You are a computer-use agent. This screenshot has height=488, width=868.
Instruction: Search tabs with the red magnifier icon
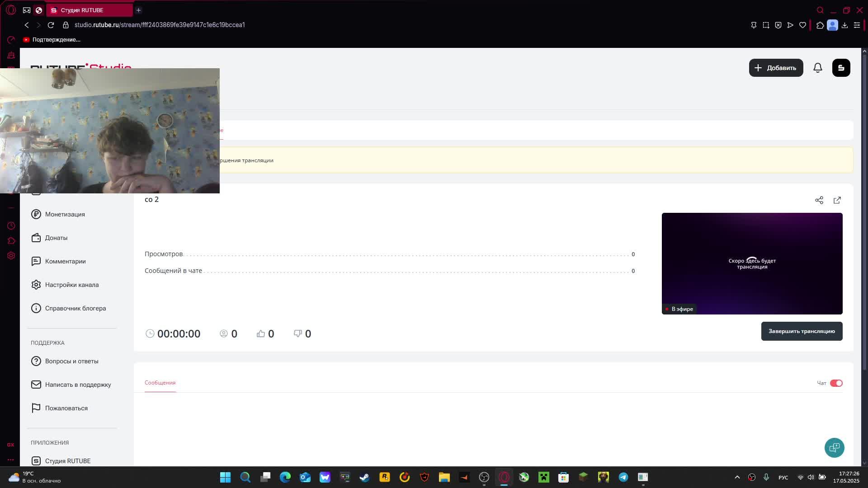820,10
